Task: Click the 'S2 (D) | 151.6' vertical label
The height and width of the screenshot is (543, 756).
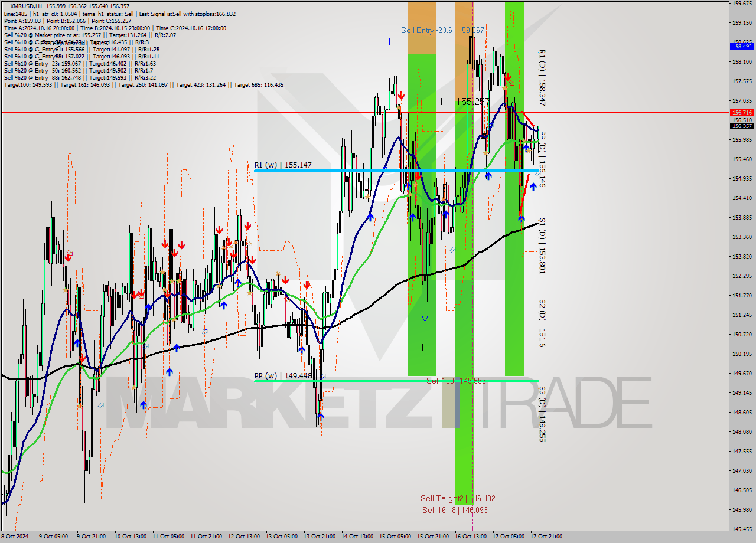Action: tap(542, 323)
